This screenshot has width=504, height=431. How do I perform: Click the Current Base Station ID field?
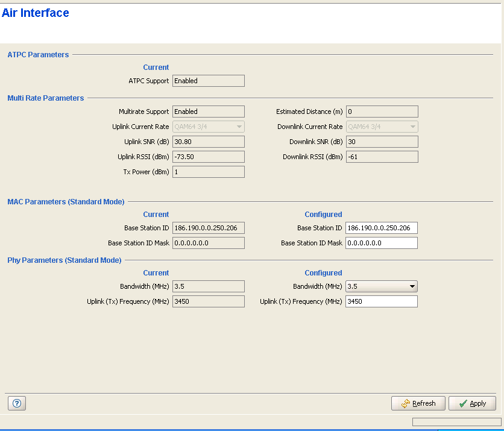(x=208, y=228)
